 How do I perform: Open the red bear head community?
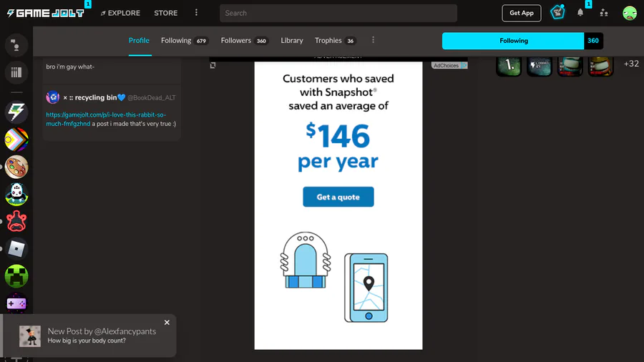coord(16,221)
